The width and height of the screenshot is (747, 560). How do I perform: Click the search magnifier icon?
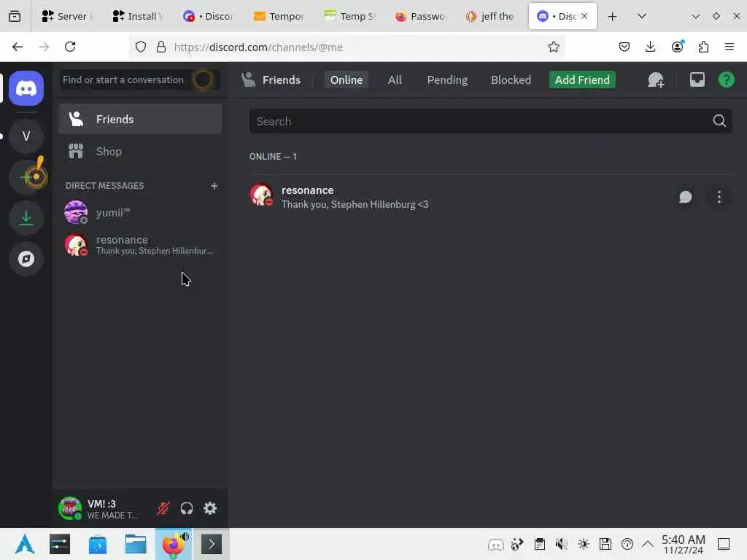pyautogui.click(x=719, y=121)
